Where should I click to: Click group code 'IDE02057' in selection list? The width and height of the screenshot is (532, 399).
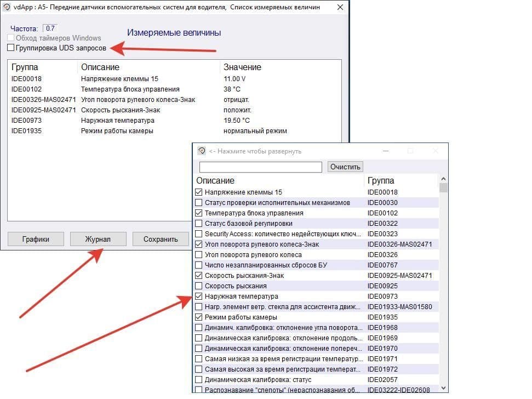[x=382, y=380]
